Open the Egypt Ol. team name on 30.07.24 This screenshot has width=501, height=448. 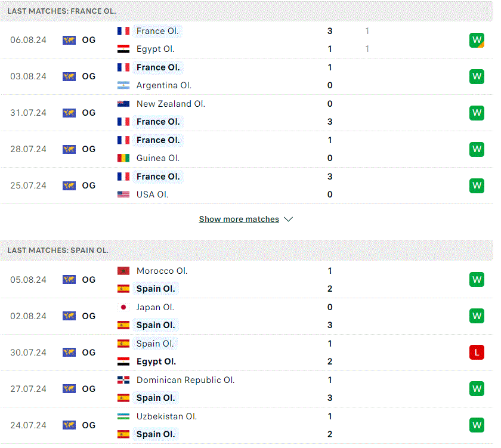point(156,362)
